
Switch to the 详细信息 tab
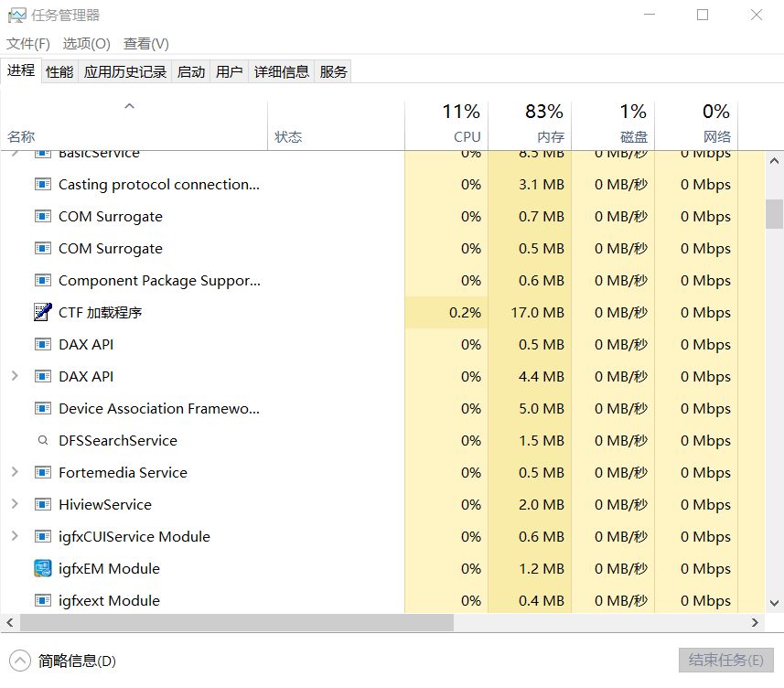(x=282, y=72)
